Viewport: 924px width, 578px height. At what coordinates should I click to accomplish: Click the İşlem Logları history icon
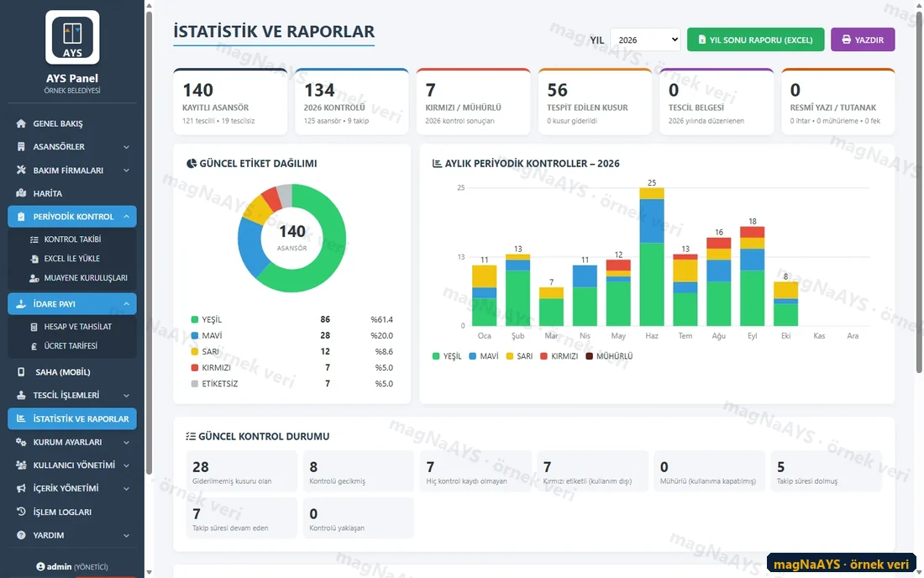(x=21, y=512)
